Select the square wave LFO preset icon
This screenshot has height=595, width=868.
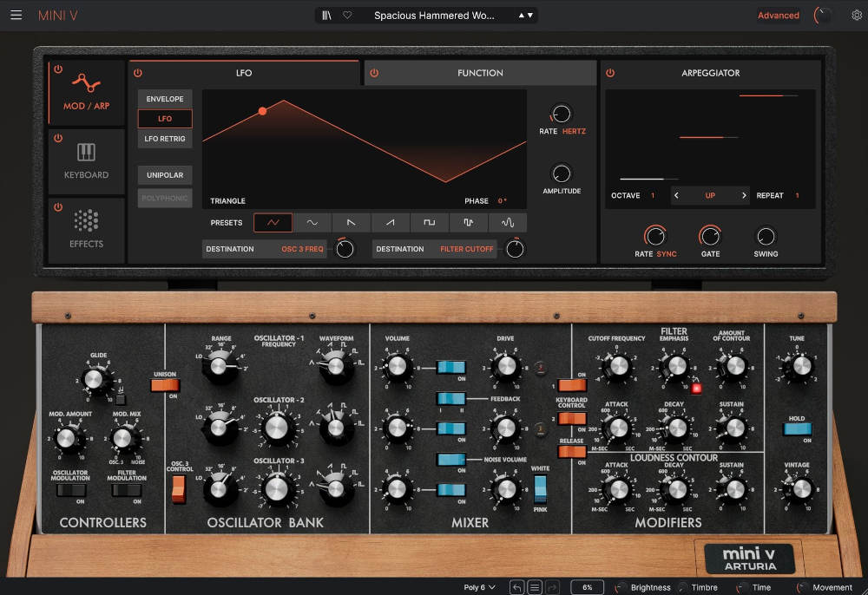429,222
